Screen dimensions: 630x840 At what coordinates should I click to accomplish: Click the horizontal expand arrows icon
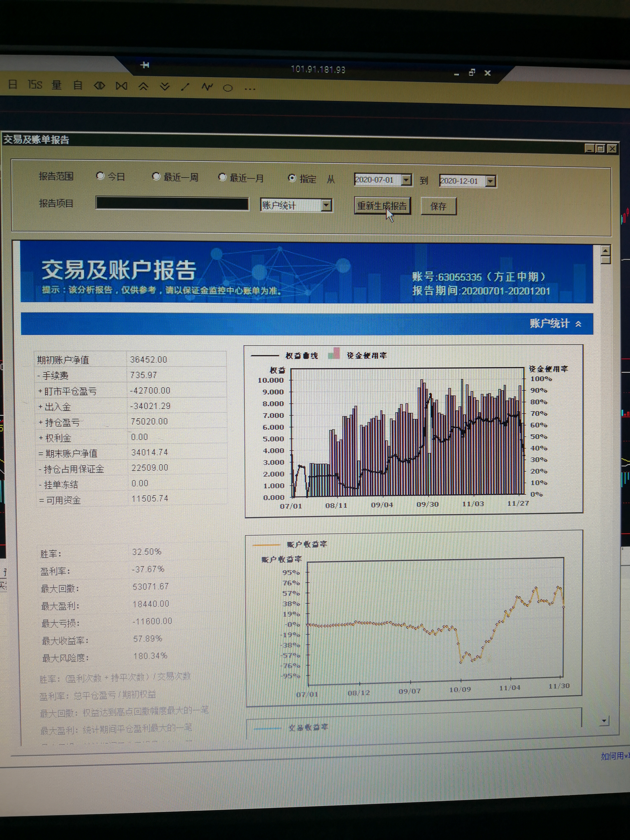coord(99,86)
